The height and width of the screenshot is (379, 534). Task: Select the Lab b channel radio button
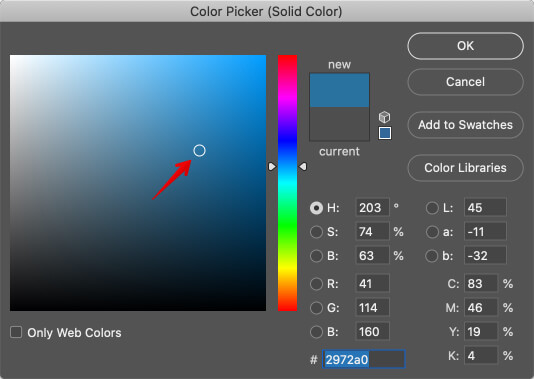coord(432,256)
